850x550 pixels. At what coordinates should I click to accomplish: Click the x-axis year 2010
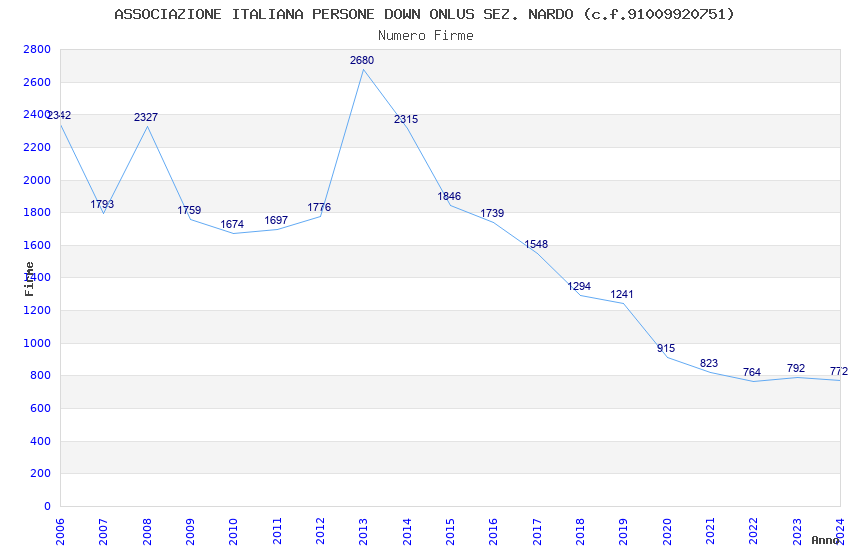233,531
